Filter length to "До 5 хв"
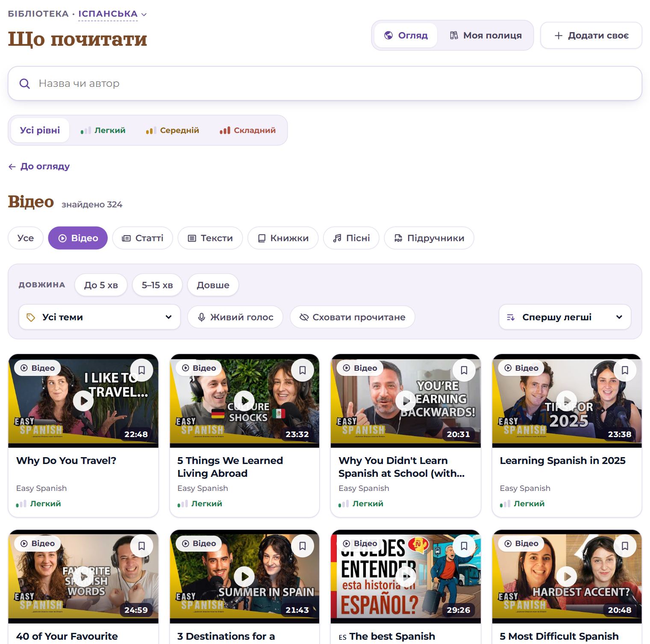This screenshot has width=650, height=644. pyautogui.click(x=101, y=285)
